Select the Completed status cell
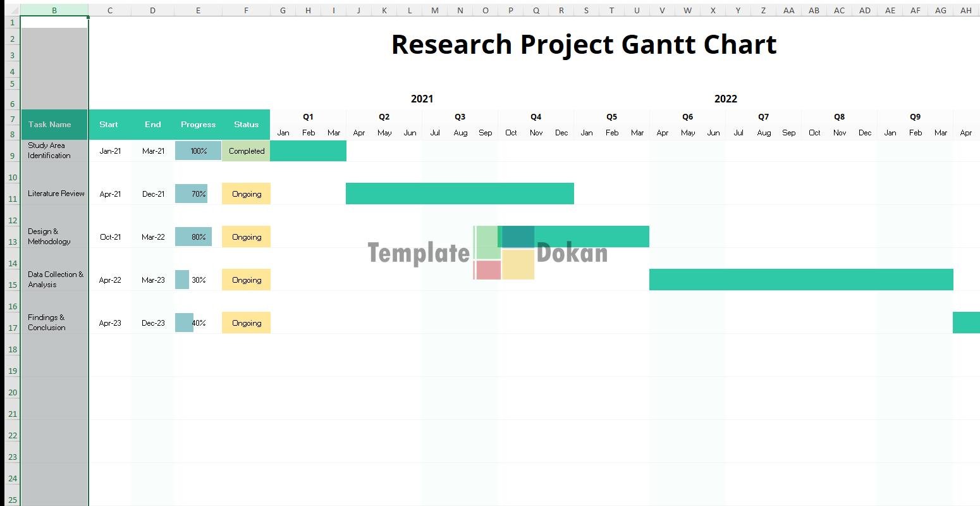 [x=246, y=151]
